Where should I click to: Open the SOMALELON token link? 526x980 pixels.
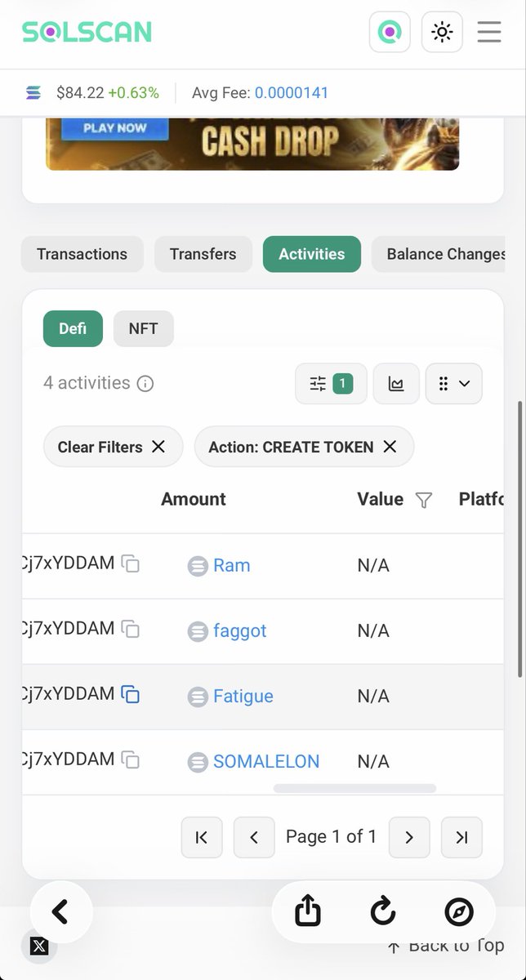pyautogui.click(x=266, y=762)
